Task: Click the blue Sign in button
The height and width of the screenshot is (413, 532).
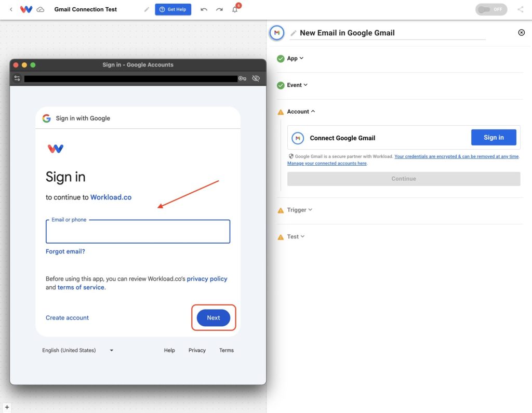Action: [x=494, y=138]
